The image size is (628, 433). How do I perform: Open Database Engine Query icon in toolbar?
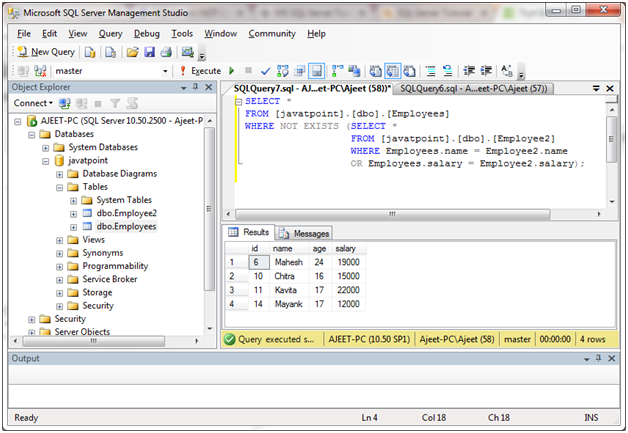pos(90,52)
